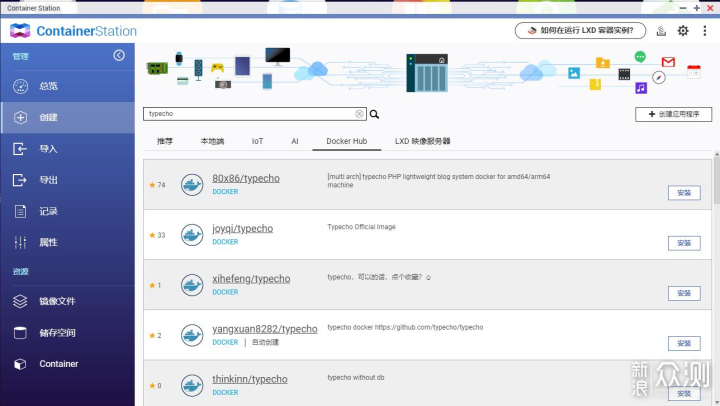Open the Container page in sidebar
Screen dimensions: 720x406
[x=68, y=364]
